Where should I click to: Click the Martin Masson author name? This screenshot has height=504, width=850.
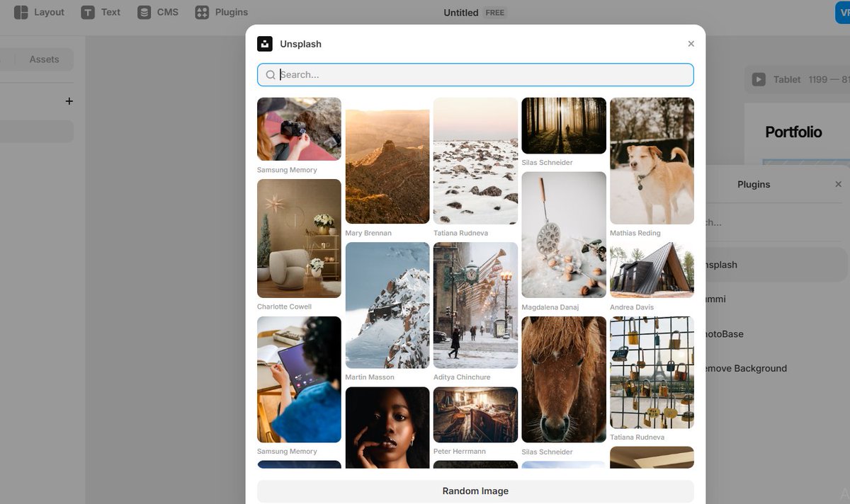[x=370, y=377]
